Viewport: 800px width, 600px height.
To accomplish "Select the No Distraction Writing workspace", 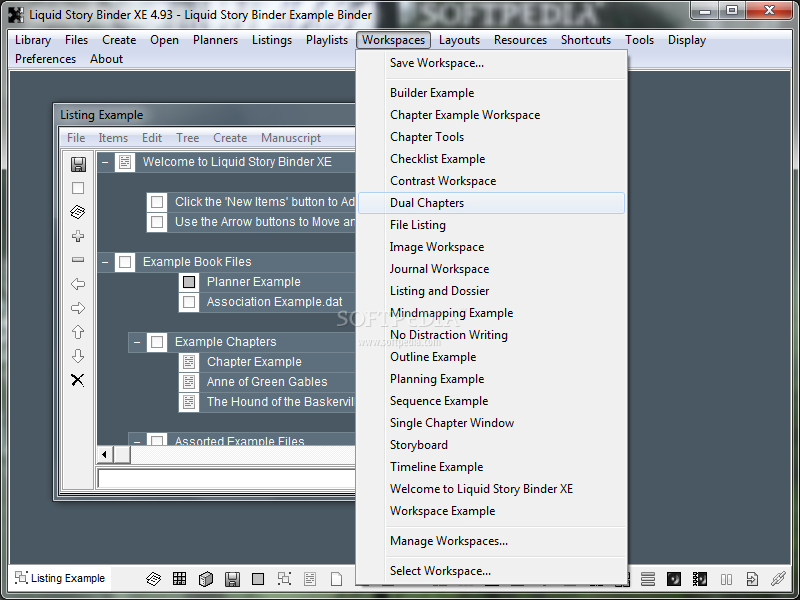I will click(x=491, y=335).
